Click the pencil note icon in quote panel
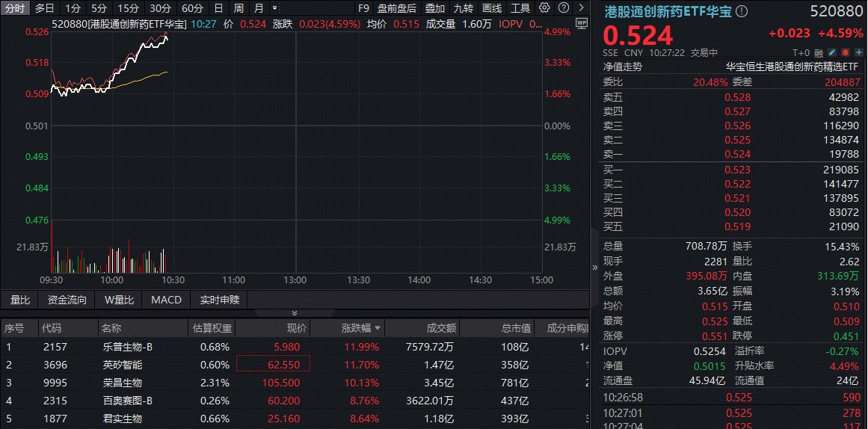The width and height of the screenshot is (868, 429). pos(832,52)
